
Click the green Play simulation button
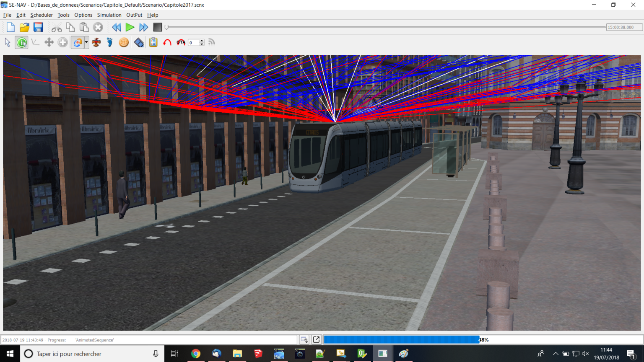coord(130,28)
